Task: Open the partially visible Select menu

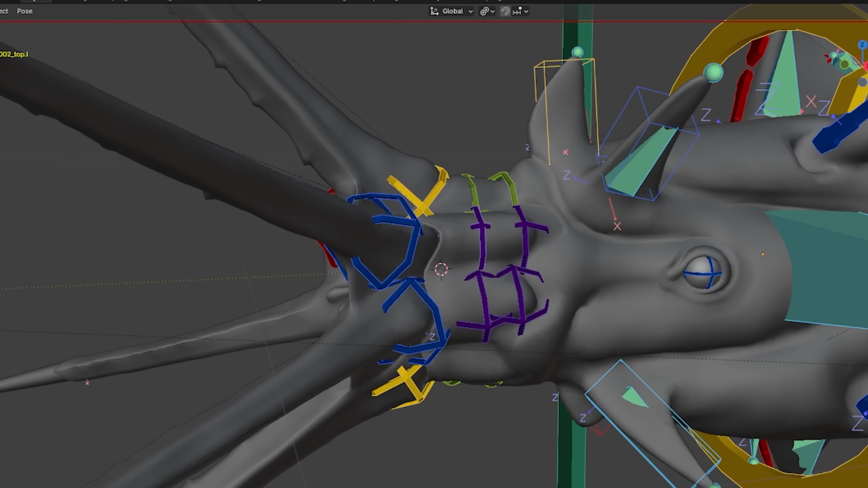Action: pos(4,11)
